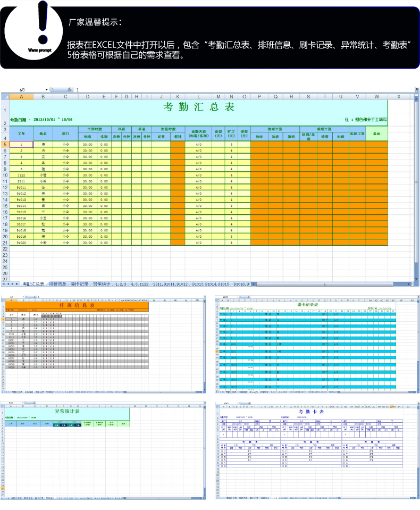Switch to the 排班信息 sheet tab
This screenshot has width=420, height=510.
pos(57,284)
